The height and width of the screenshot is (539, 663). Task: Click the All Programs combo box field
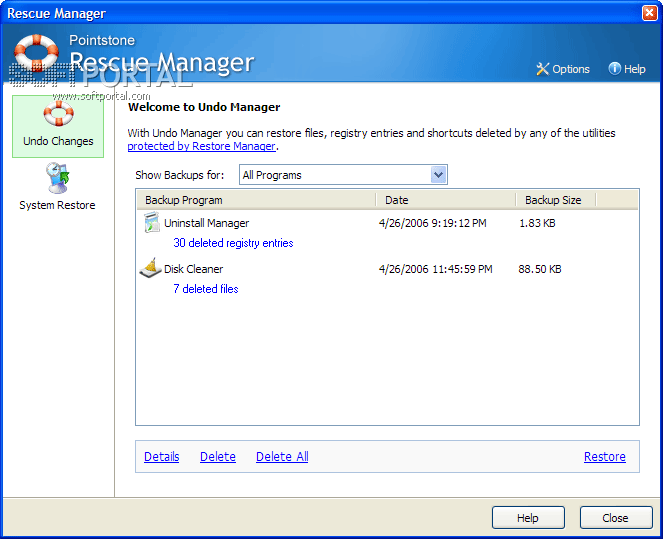coord(343,175)
